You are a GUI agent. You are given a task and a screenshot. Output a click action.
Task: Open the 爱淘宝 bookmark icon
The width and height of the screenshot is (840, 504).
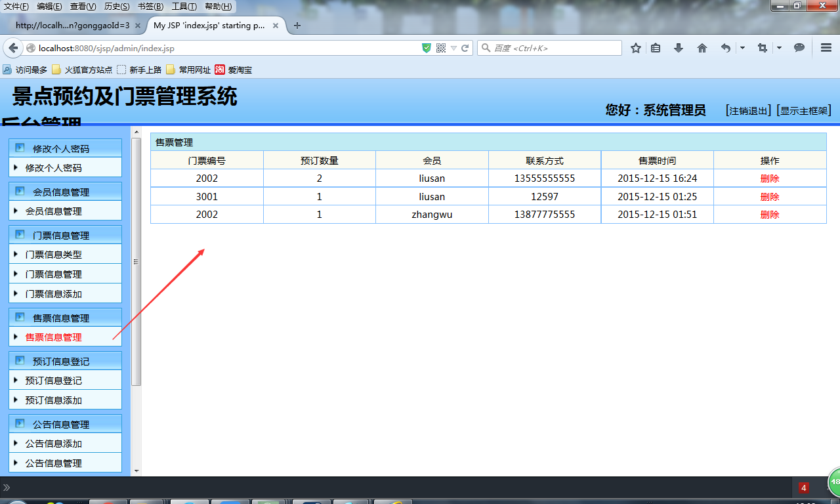[220, 70]
